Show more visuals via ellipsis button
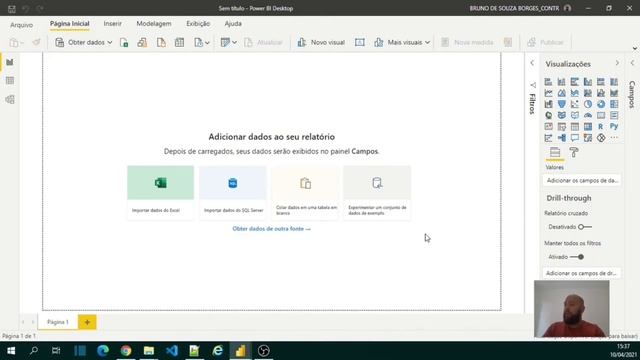Viewport: 640px width, 360px height. [614, 138]
